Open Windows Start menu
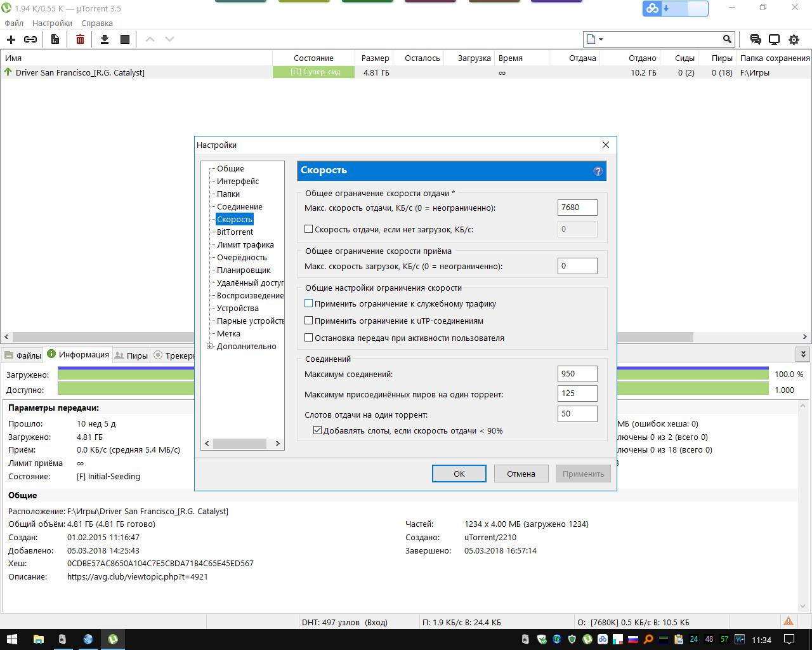Viewport: 812px width, 650px height. (x=11, y=639)
